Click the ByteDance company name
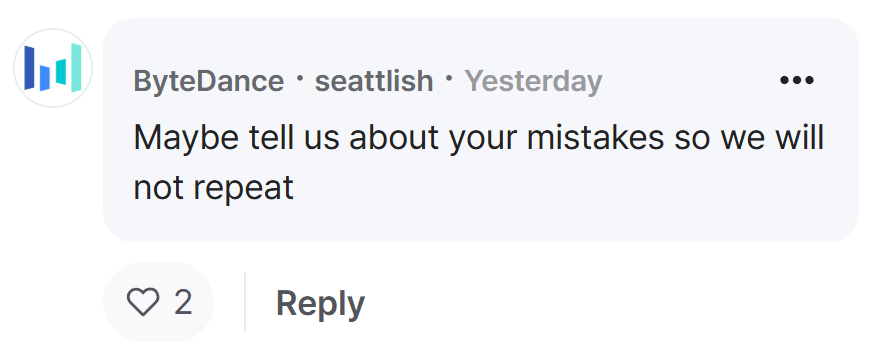This screenshot has height=361, width=875. [208, 81]
